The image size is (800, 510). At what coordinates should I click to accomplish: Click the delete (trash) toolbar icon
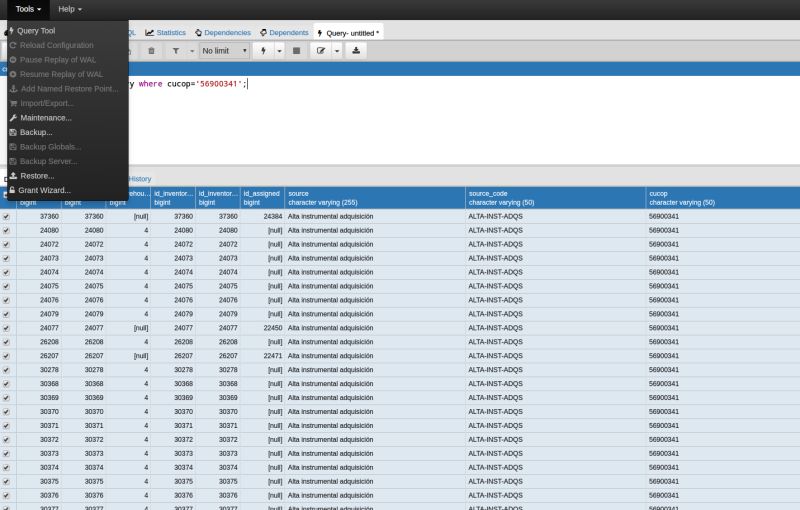[151, 51]
